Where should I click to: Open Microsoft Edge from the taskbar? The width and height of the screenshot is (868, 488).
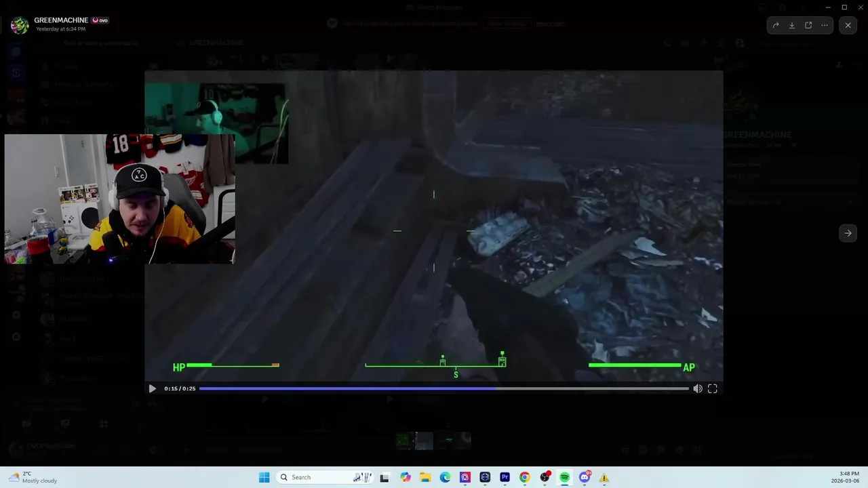click(x=445, y=477)
